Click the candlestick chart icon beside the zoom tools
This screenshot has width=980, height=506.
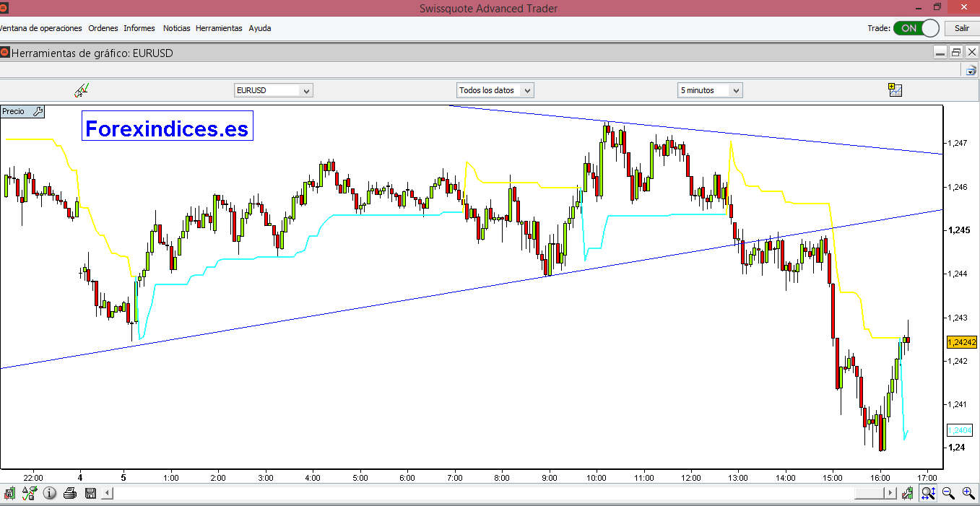[909, 494]
